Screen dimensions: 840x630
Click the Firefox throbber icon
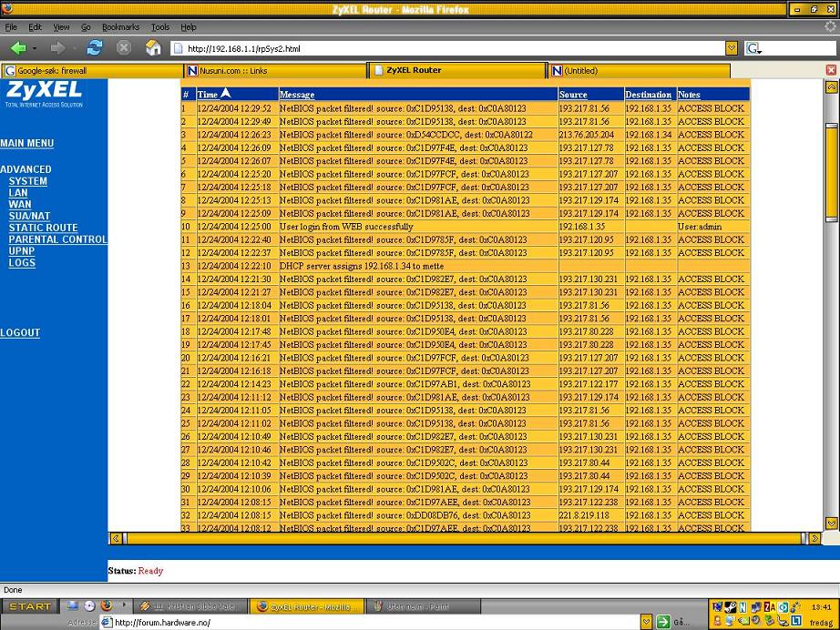832,26
